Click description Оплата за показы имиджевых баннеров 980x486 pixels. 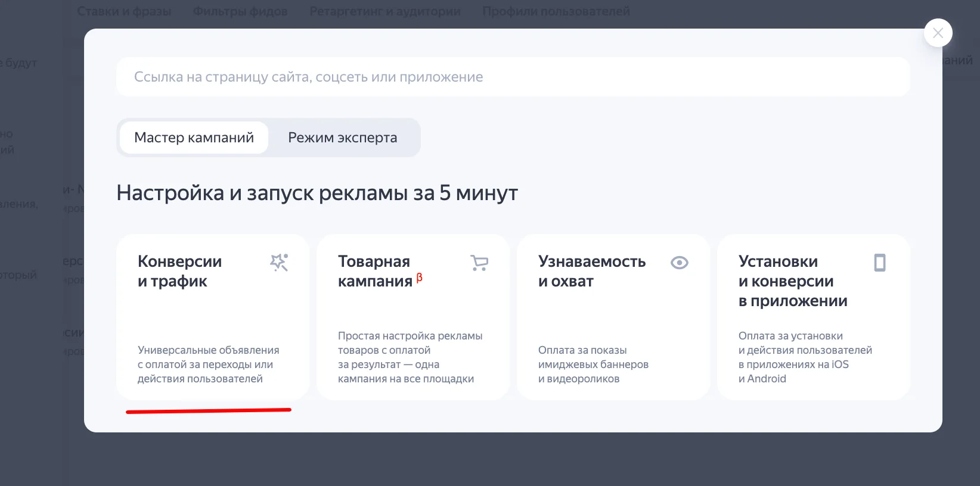[593, 364]
